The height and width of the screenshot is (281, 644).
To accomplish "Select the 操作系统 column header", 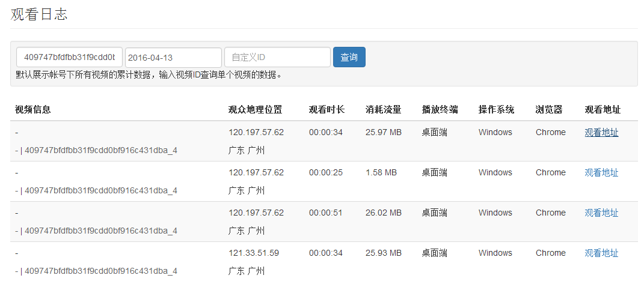I will [496, 110].
